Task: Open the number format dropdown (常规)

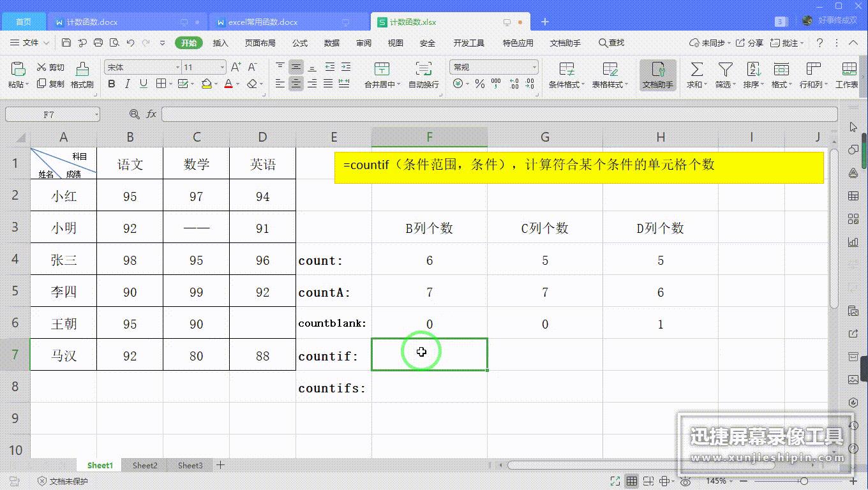Action: [x=534, y=67]
